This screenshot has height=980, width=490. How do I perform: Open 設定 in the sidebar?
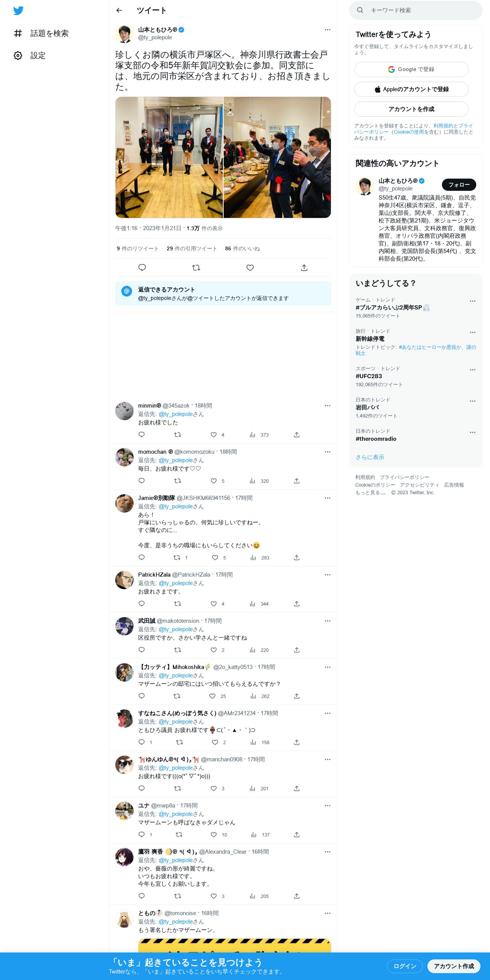click(x=30, y=55)
